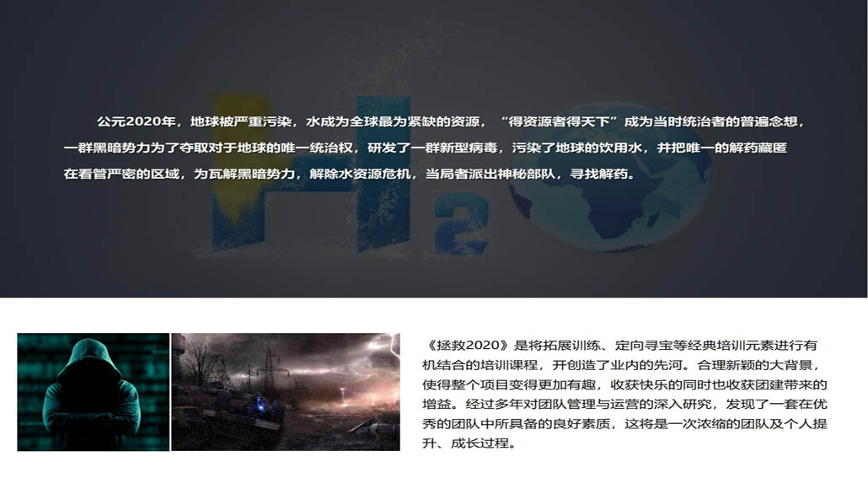Click the final line "升、成长过程。"
The image size is (868, 489).
tap(469, 443)
